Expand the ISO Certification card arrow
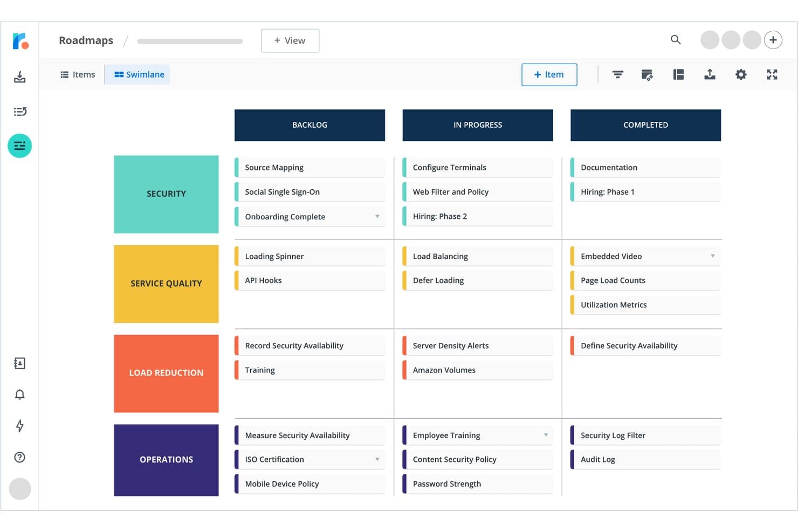The height and width of the screenshot is (532, 798). (x=377, y=459)
